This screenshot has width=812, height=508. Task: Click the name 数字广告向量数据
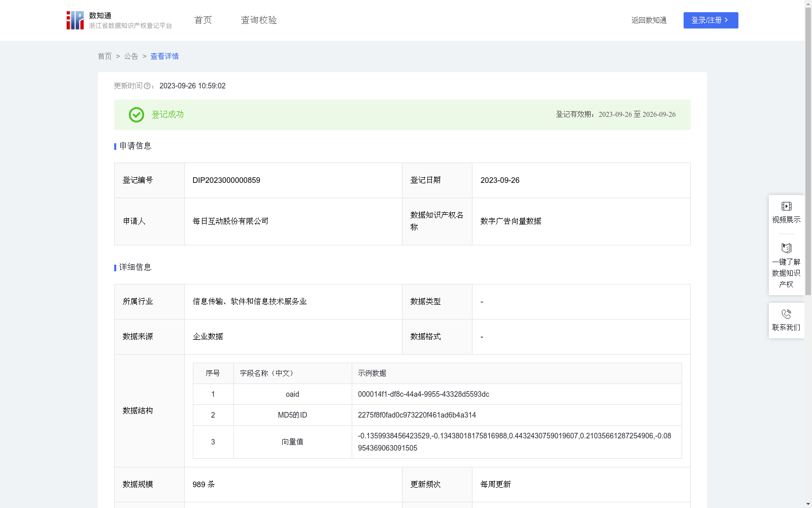[x=511, y=221]
